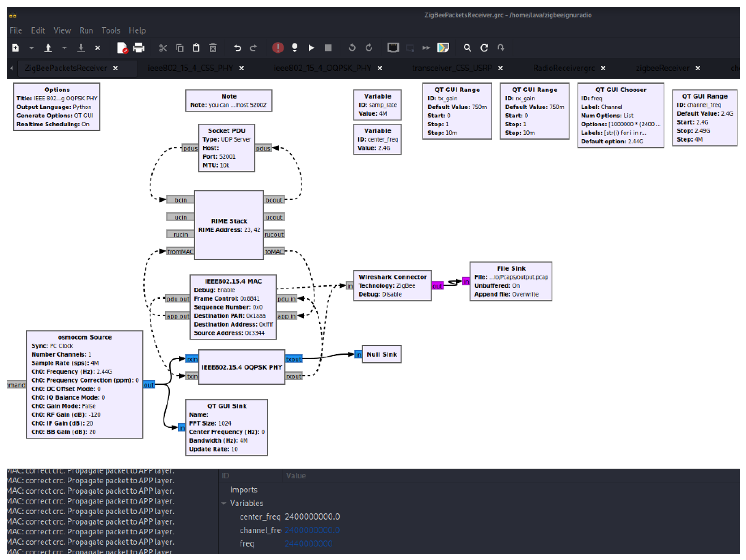This screenshot has width=746, height=560.
Task: Click the undo arrow icon
Action: point(237,48)
